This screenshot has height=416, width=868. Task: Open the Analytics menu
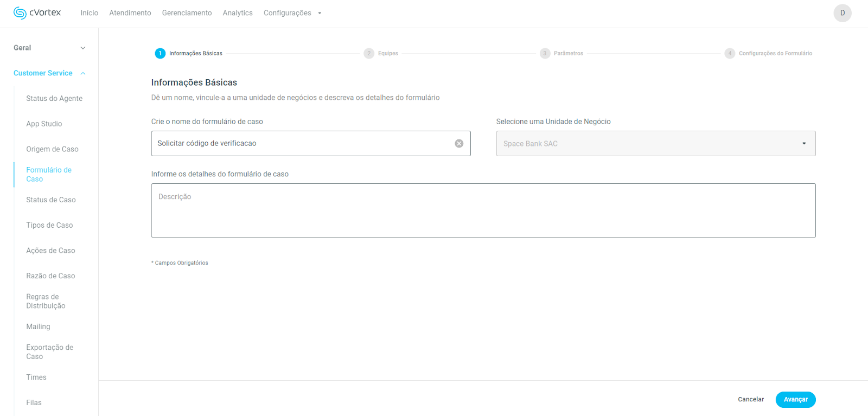238,13
